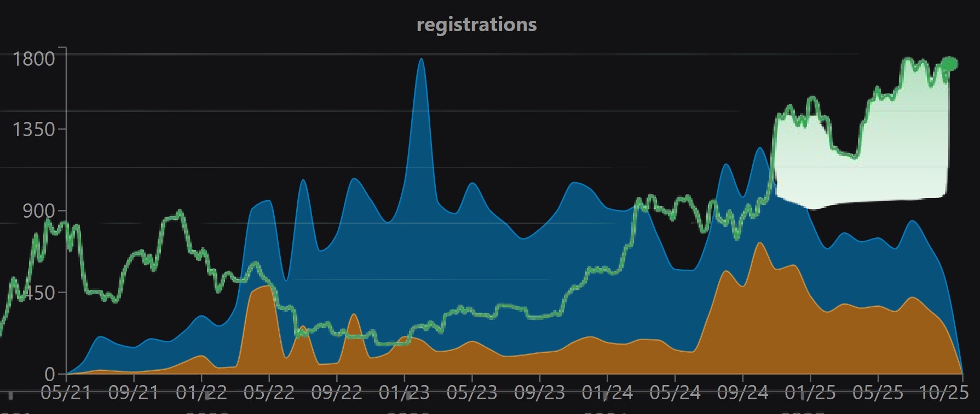This screenshot has height=414, width=980.
Task: Select the 01/22 x-axis date label
Action: pos(201,393)
